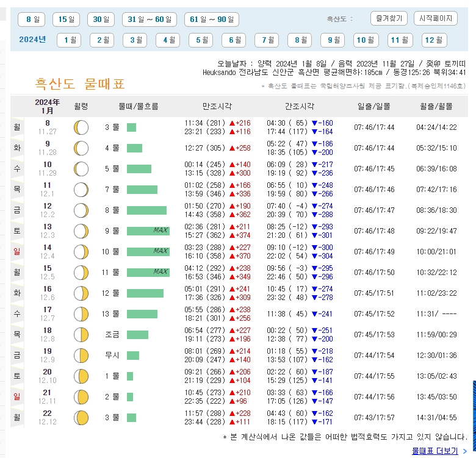Click the moonrise value 11:31/ ----

pos(436,314)
